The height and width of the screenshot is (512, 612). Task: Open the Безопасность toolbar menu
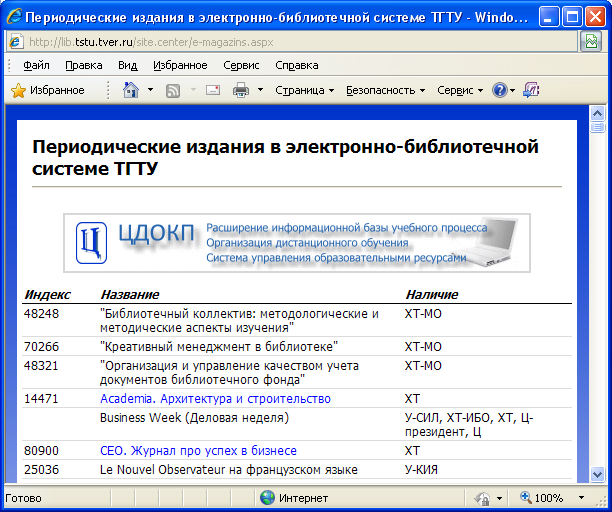coord(385,90)
